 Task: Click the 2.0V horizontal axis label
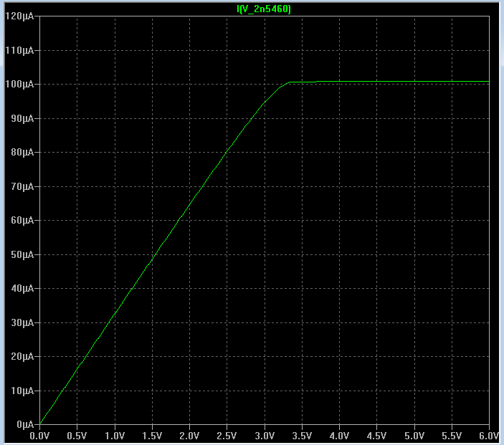coord(189,436)
